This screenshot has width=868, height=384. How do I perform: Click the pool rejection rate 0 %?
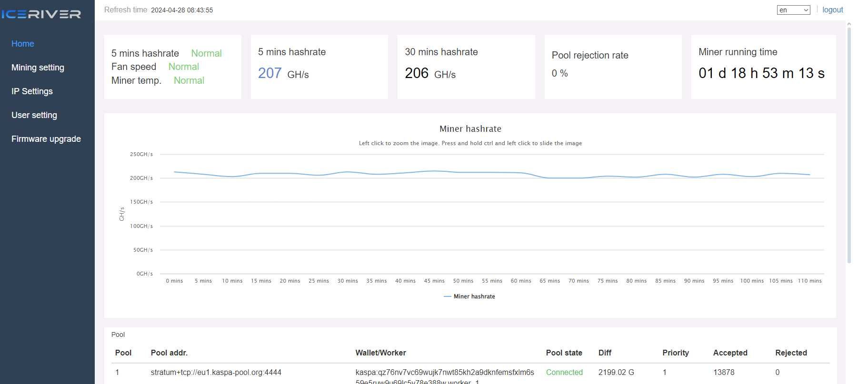point(559,73)
